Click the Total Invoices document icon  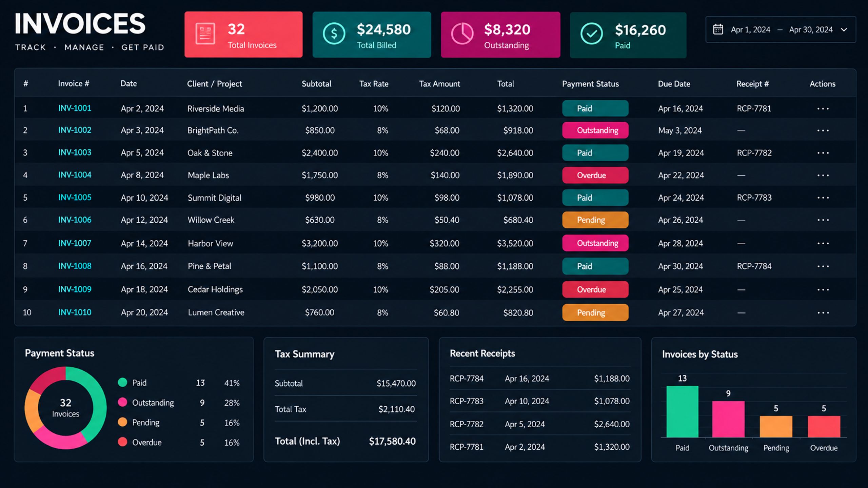(205, 34)
